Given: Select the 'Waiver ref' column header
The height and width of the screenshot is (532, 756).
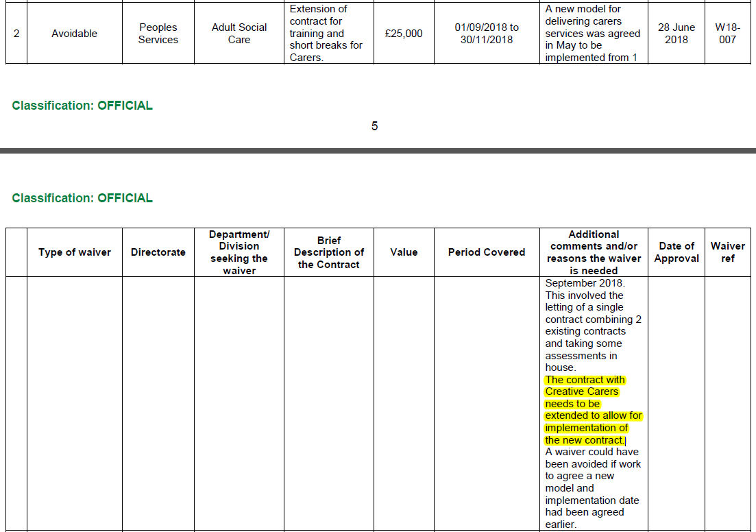Looking at the screenshot, I should [727, 252].
